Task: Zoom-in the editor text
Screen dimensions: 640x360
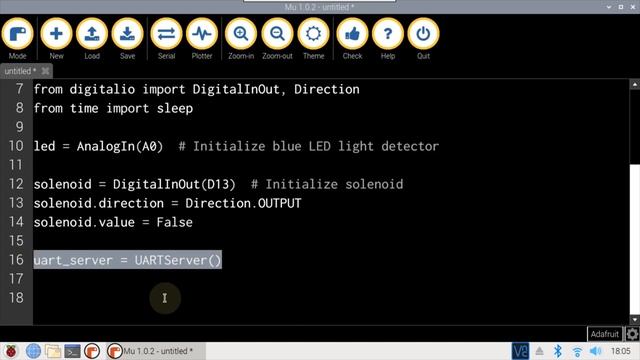Action: [x=241, y=39]
